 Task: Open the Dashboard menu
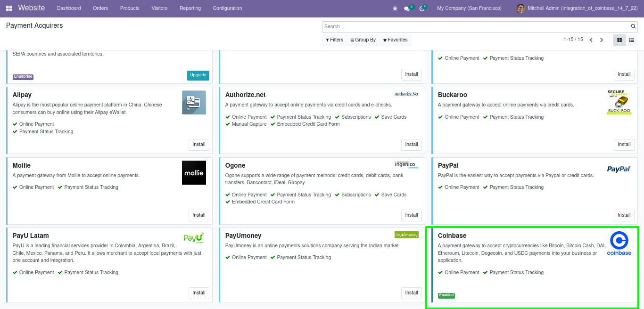pos(69,8)
